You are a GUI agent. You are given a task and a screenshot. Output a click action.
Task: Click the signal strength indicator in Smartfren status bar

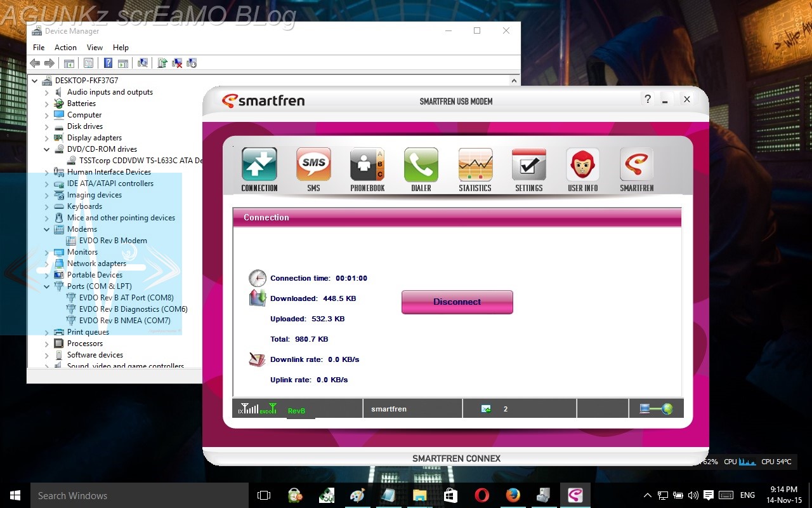tap(258, 409)
